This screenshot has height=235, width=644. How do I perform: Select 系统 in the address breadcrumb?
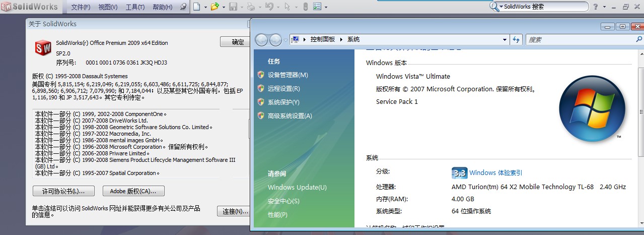click(353, 39)
